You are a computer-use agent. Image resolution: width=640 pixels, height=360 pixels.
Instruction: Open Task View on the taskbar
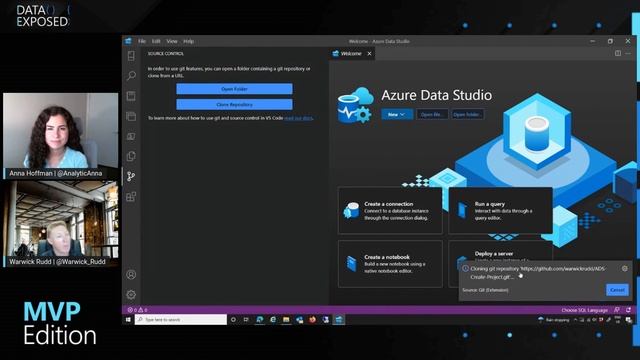(246, 320)
